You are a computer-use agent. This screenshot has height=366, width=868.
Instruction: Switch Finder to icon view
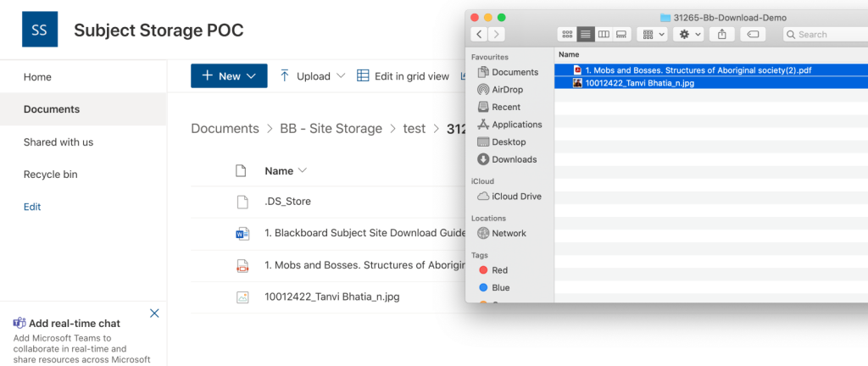pos(567,34)
